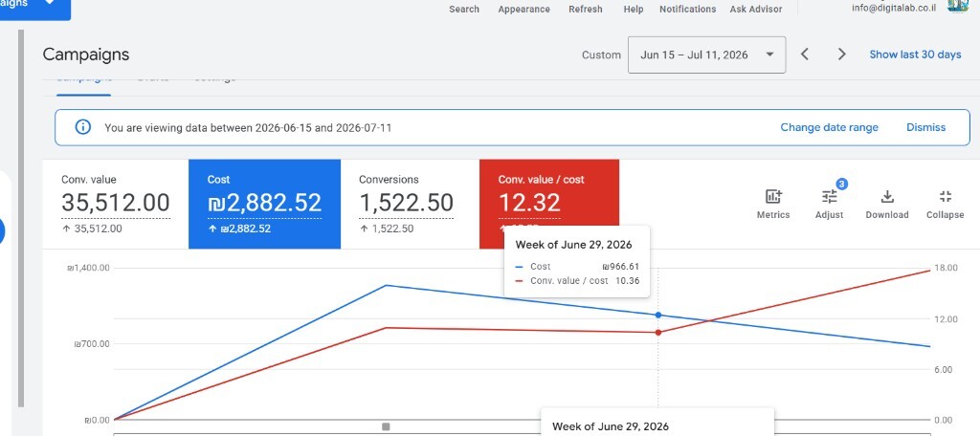The height and width of the screenshot is (436, 980).
Task: Go to next date range arrow
Action: tap(842, 54)
